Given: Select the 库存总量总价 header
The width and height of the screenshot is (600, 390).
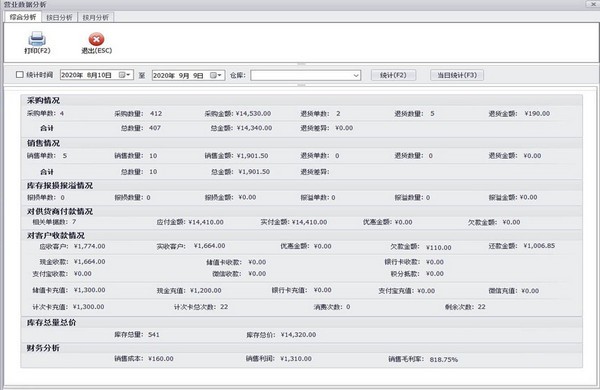Looking at the screenshot, I should 51,323.
